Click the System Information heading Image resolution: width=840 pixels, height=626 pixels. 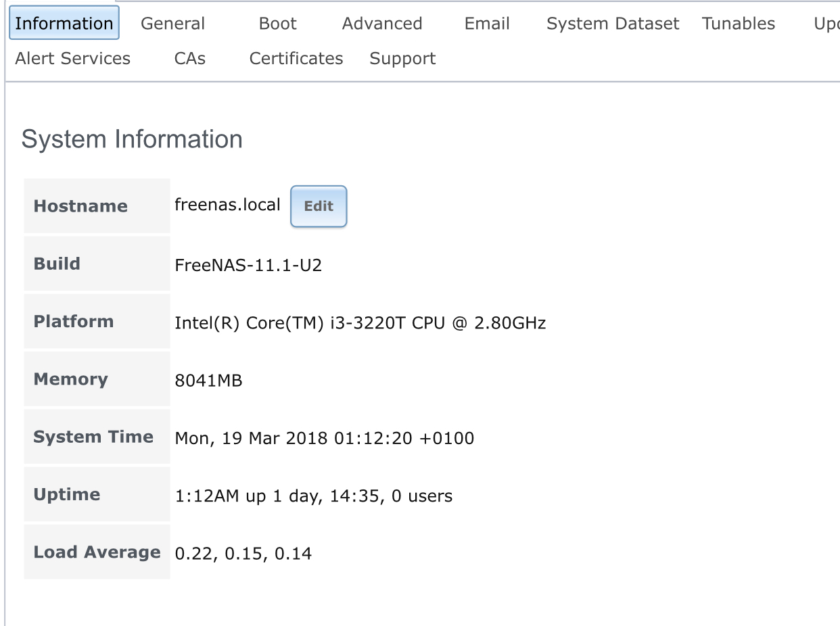point(132,139)
